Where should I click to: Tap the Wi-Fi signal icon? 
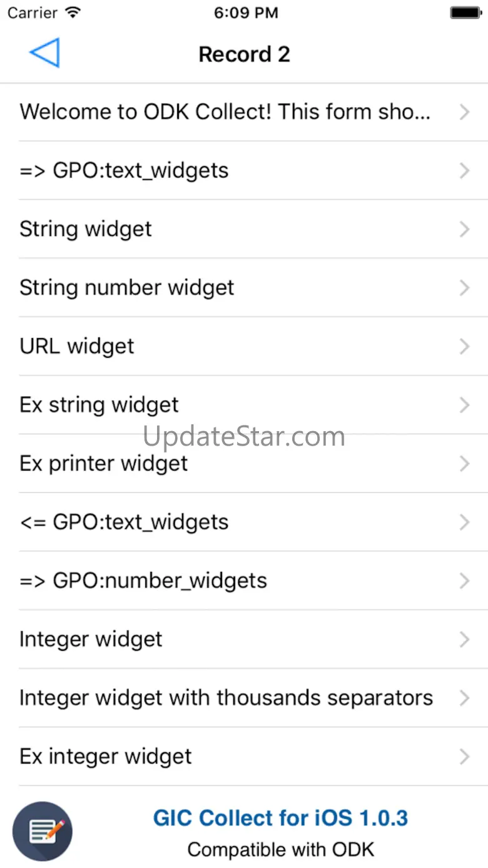pos(73,13)
